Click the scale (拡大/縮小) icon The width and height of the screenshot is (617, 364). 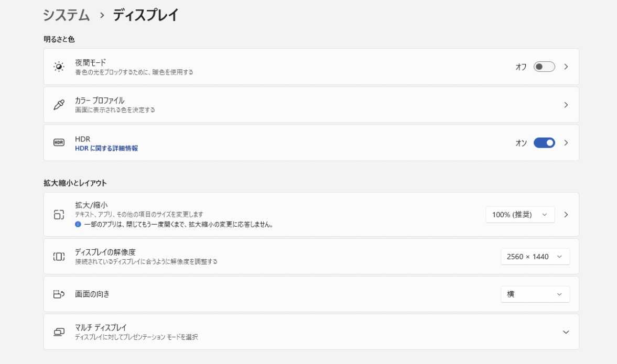click(59, 215)
